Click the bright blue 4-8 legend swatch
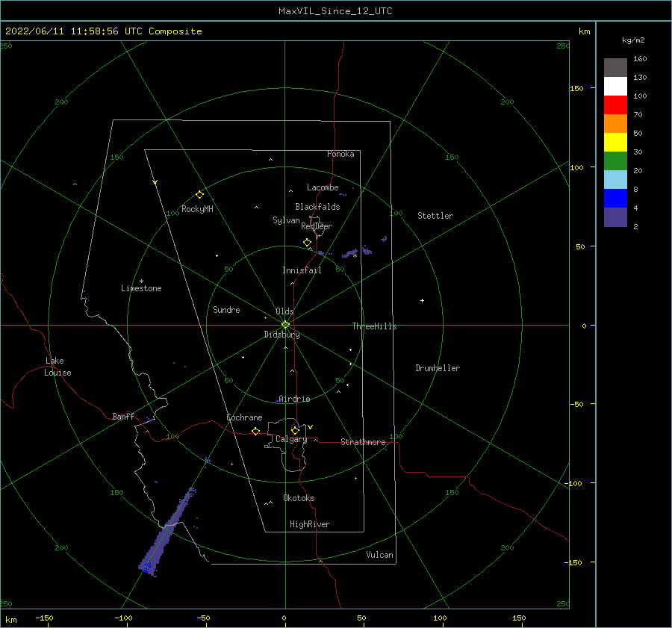Image resolution: width=672 pixels, height=628 pixels. pos(615,199)
